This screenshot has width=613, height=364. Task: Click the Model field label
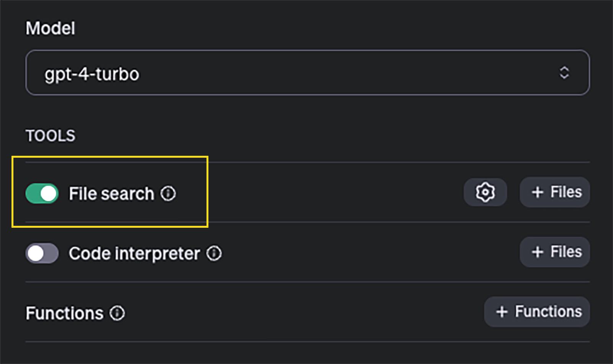(x=50, y=28)
